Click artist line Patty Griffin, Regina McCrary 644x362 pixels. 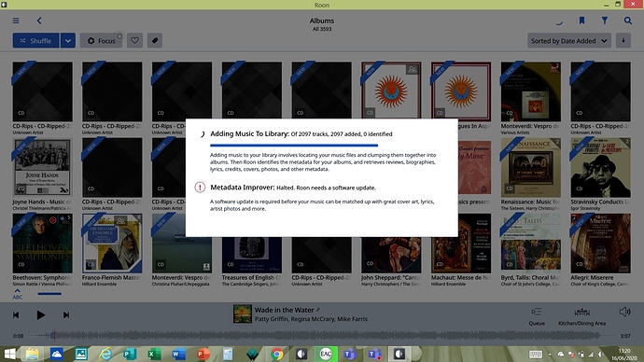point(311,319)
